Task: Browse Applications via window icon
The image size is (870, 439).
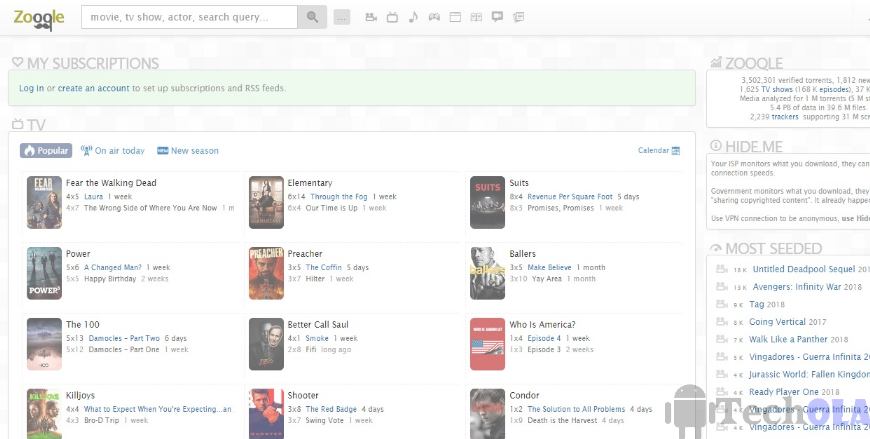Action: point(455,17)
